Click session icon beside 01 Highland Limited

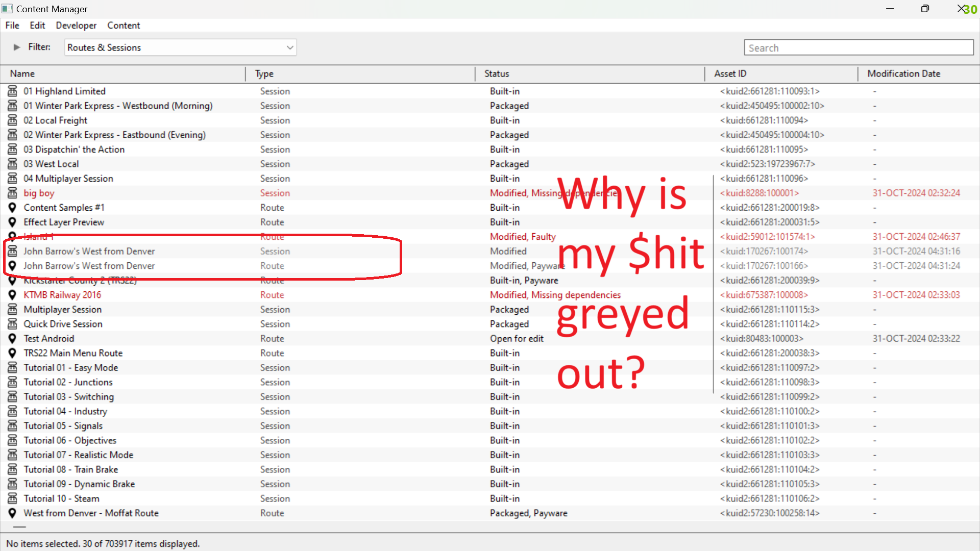click(12, 91)
